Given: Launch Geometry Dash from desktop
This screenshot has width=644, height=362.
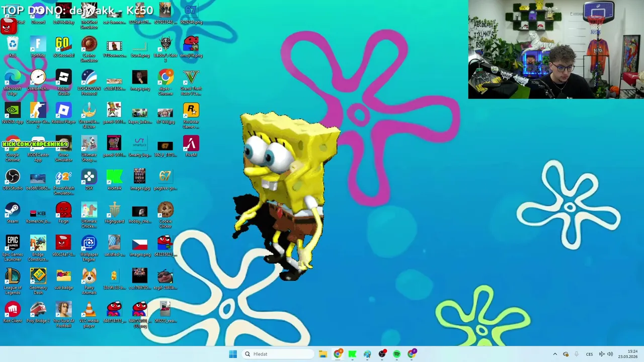Looking at the screenshot, I should pos(38,282).
